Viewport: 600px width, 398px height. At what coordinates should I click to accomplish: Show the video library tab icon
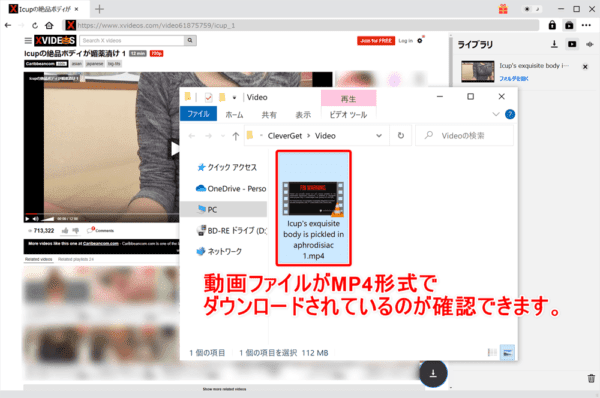click(572, 44)
